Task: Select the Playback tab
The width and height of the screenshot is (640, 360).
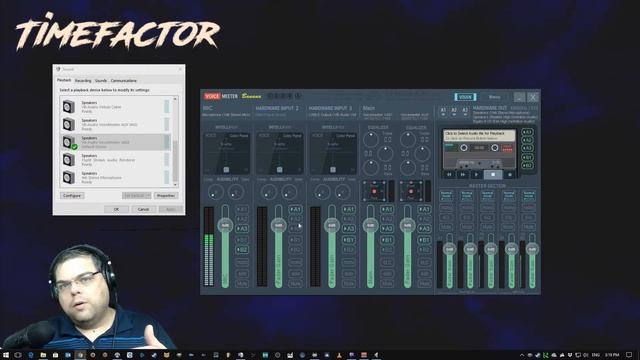Action: (64, 80)
